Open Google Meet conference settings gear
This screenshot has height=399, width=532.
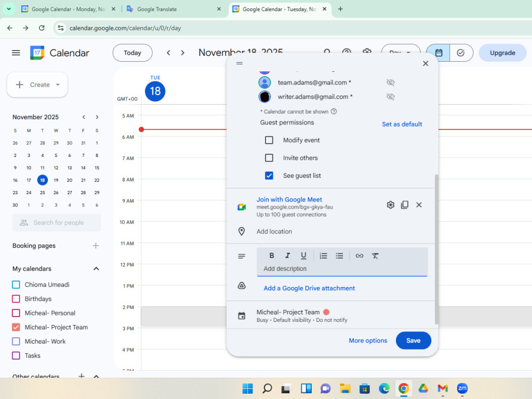click(390, 205)
